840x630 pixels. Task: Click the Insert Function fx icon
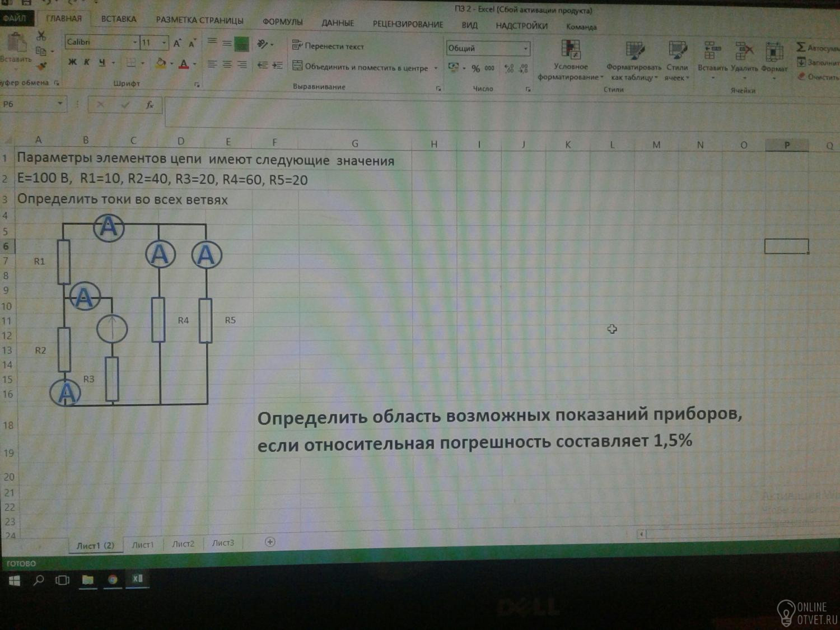(150, 105)
